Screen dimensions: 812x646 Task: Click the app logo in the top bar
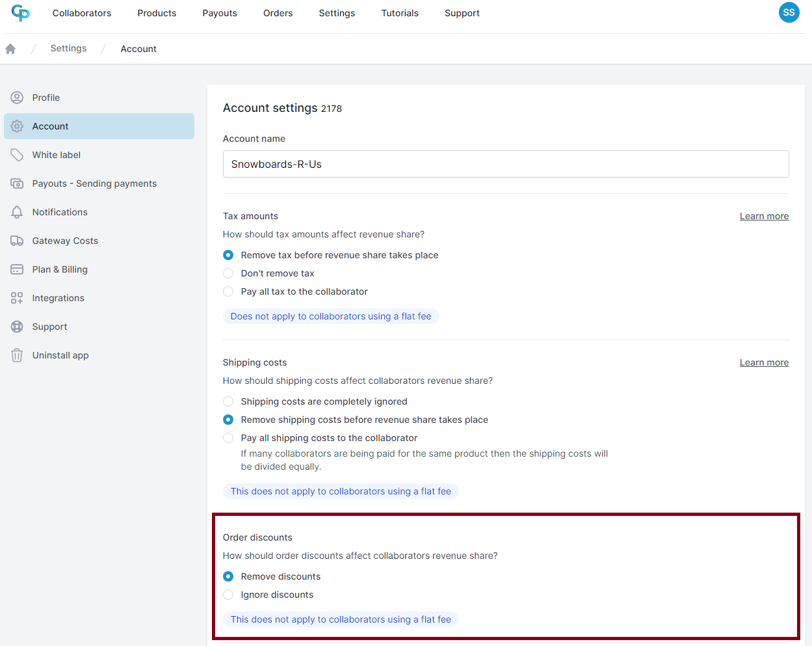click(20, 12)
